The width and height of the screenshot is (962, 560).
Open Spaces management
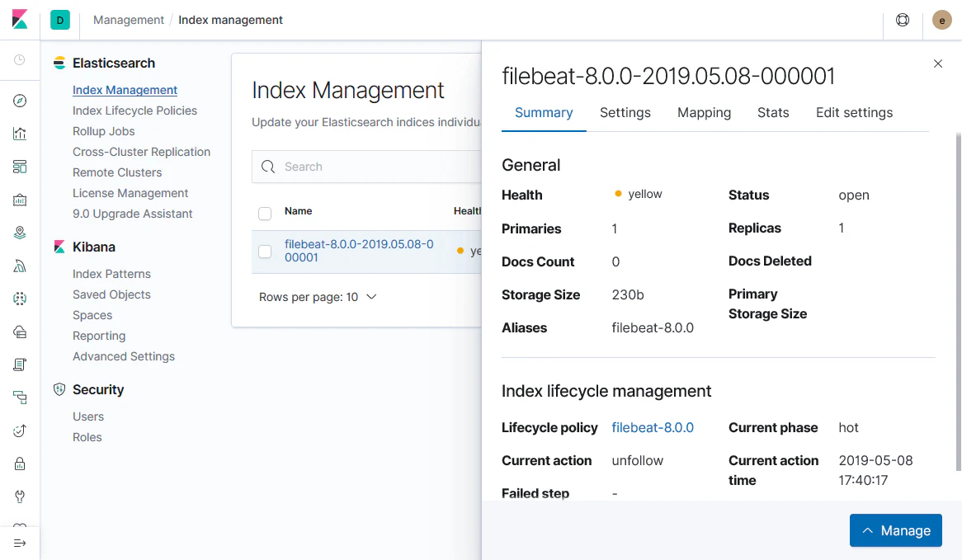coord(92,315)
